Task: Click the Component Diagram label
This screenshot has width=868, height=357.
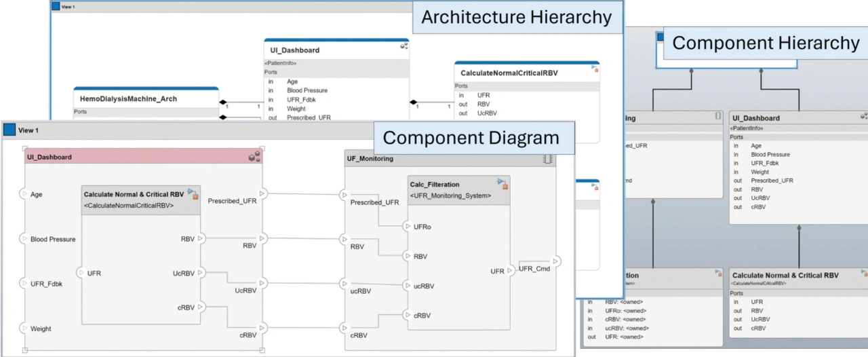Action: [471, 138]
